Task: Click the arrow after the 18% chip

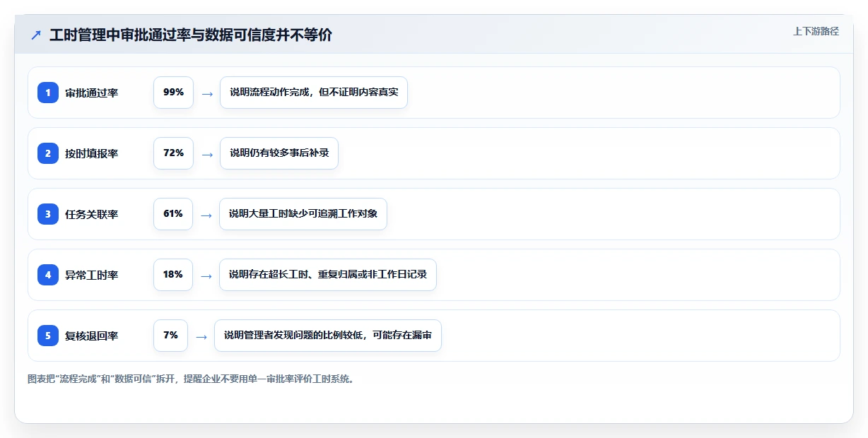Action: point(206,276)
